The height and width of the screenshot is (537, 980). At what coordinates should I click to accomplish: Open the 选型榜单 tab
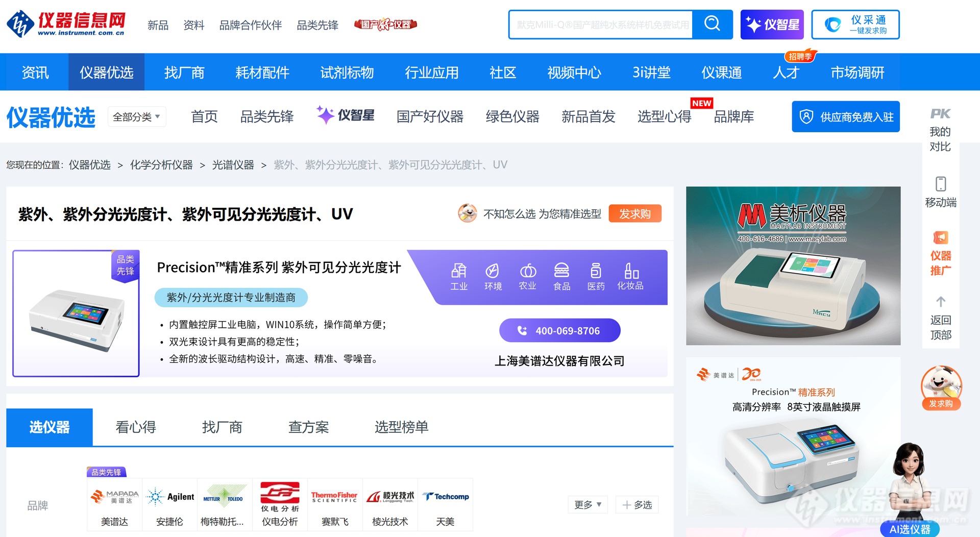click(x=401, y=427)
